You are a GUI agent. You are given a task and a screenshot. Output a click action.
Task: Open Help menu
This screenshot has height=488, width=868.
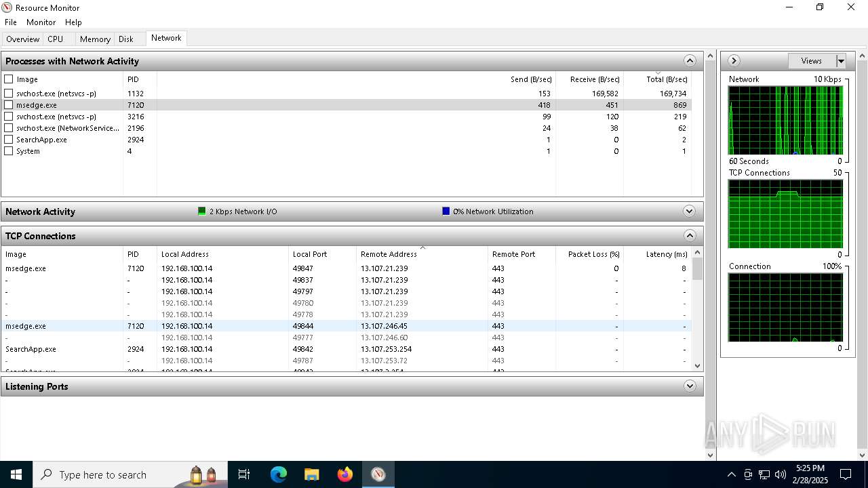73,22
